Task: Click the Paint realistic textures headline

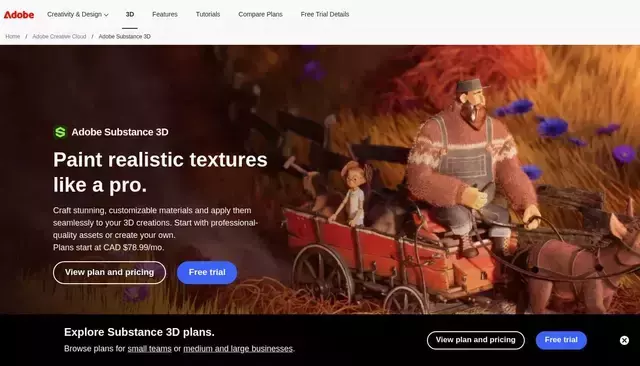Action: pos(160,172)
